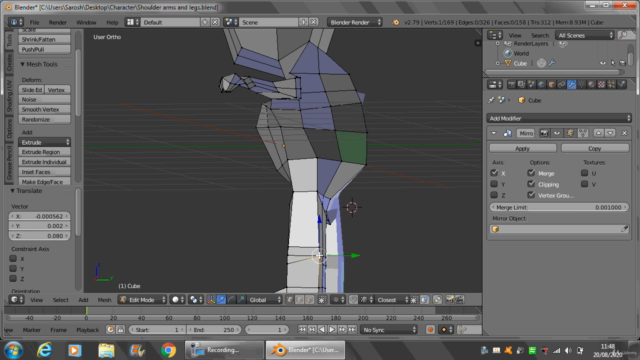Open the Edit Mode selector dropdown
This screenshot has height=360, width=640.
tap(142, 300)
